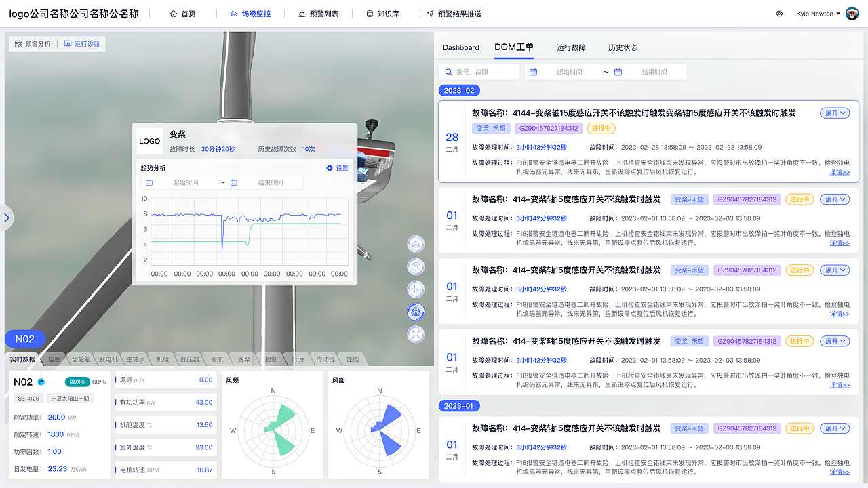The height and width of the screenshot is (488, 868).
Task: Click the fullscreen expand-arrows viewport icon
Action: tap(416, 334)
